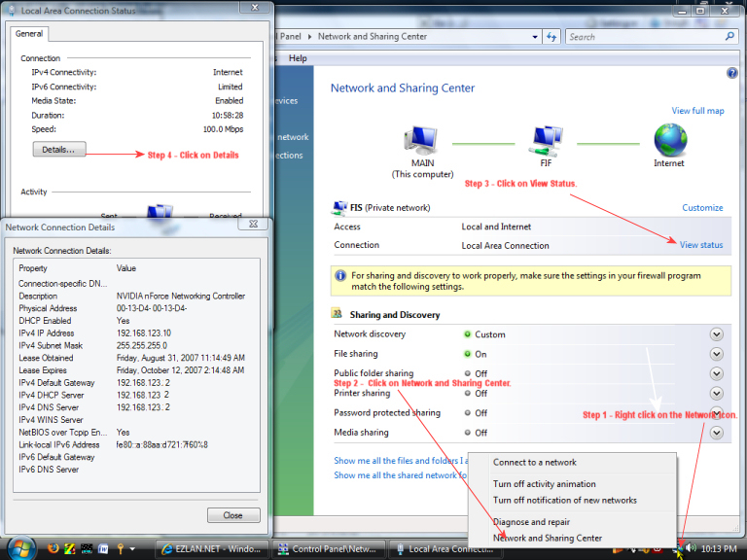The height and width of the screenshot is (560, 747).
Task: Expand the Public folder sharing section
Action: pyautogui.click(x=717, y=373)
